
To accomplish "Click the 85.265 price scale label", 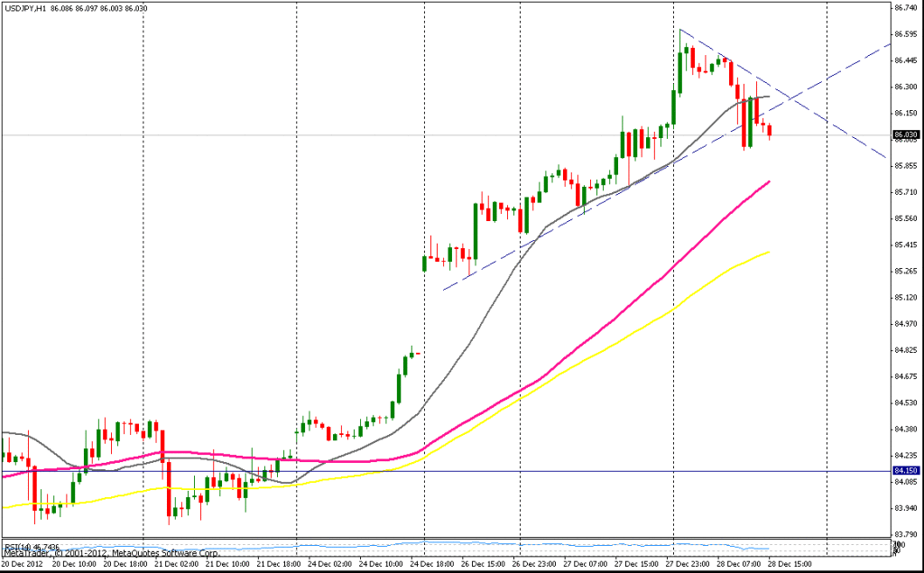I will coord(905,271).
